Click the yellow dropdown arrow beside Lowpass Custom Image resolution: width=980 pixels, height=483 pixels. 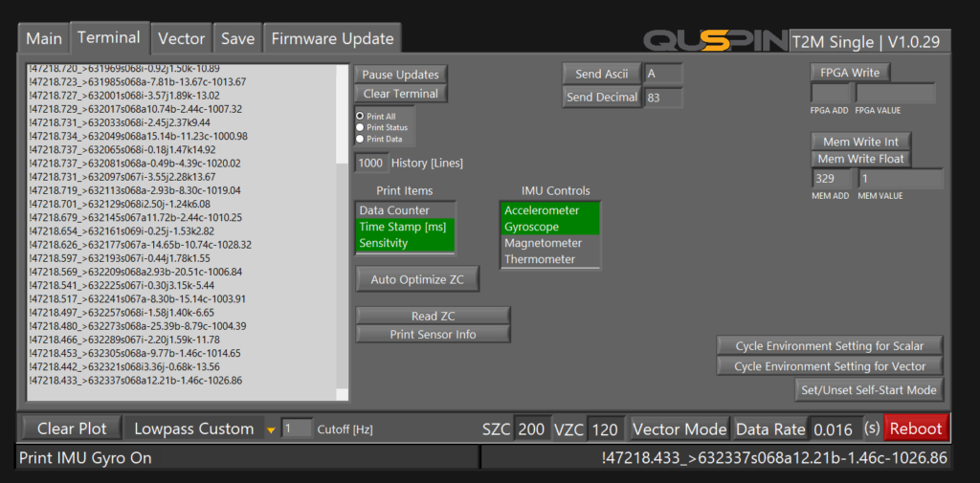pyautogui.click(x=271, y=429)
